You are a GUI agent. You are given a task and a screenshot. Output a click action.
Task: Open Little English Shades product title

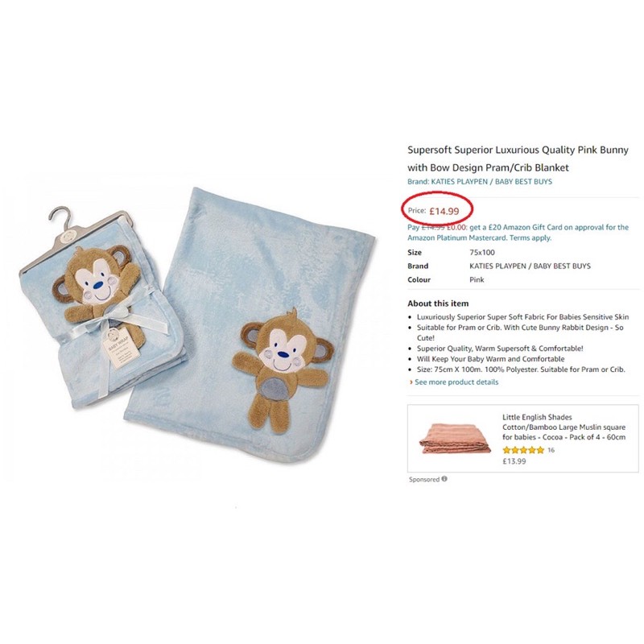pyautogui.click(x=564, y=427)
